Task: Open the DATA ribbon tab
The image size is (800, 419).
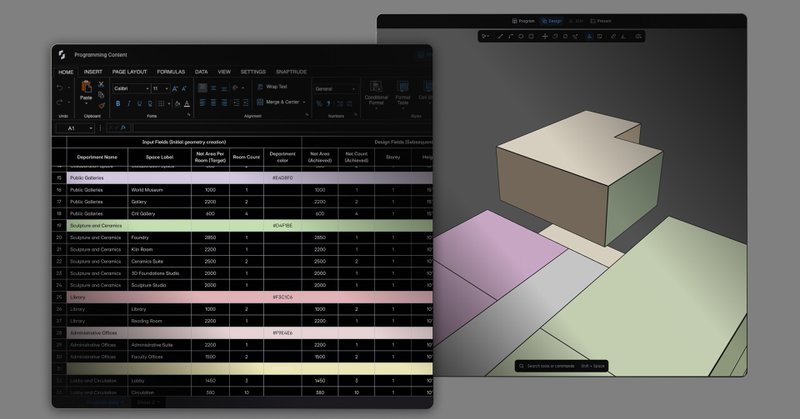Action: pyautogui.click(x=202, y=72)
